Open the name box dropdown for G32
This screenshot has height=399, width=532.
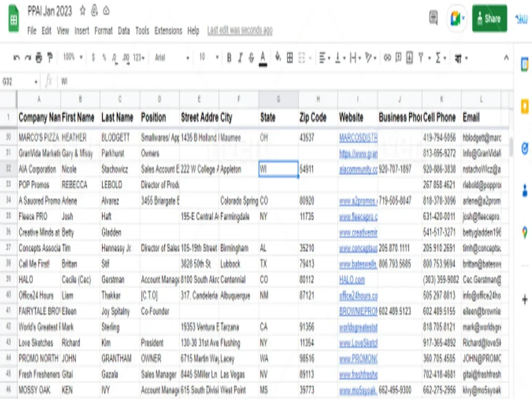[36, 82]
